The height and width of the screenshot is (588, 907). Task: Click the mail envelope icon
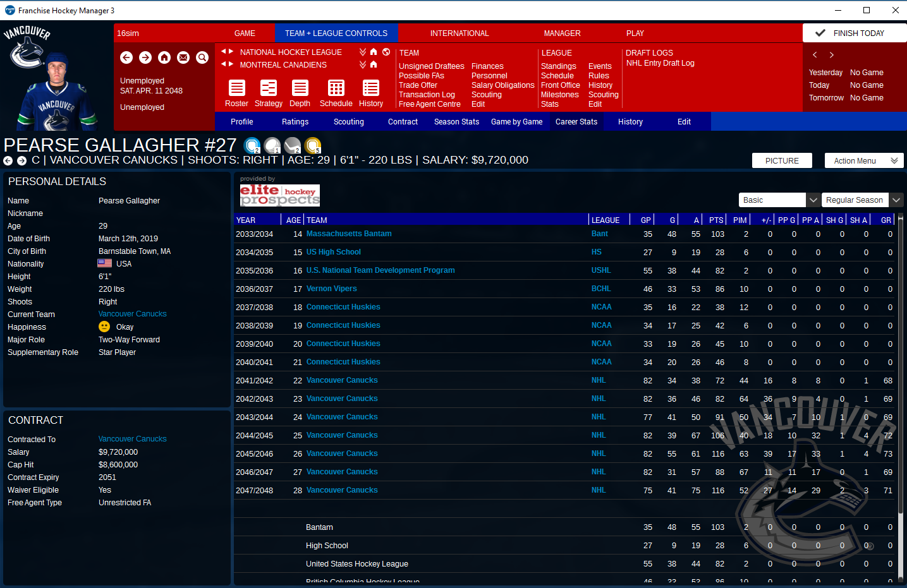coord(183,57)
